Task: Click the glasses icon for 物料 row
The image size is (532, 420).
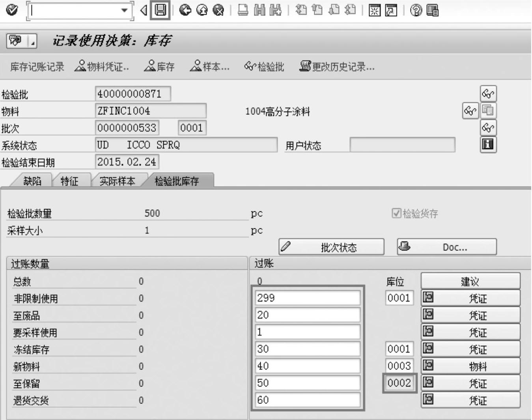Action: [470, 111]
